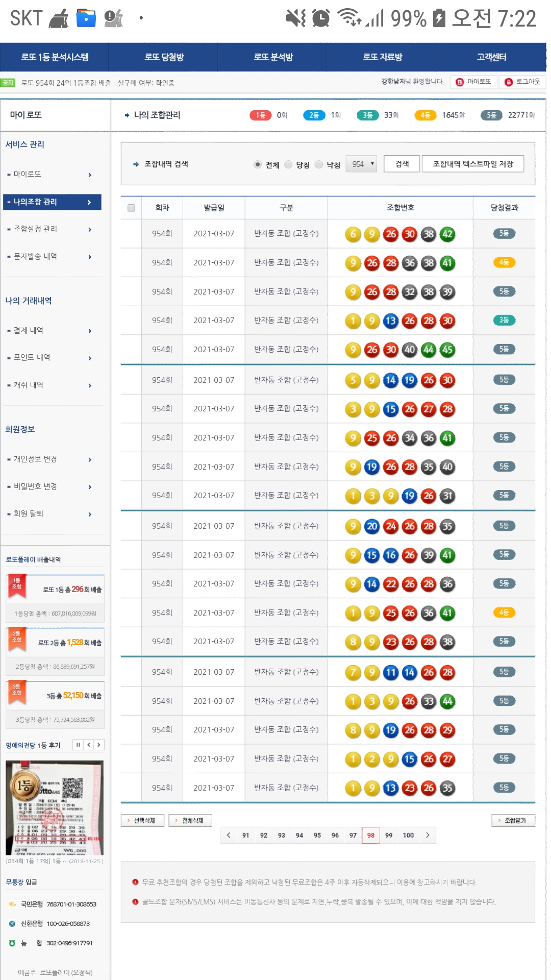
Task: Check the select-all table header checkbox
Action: point(131,208)
